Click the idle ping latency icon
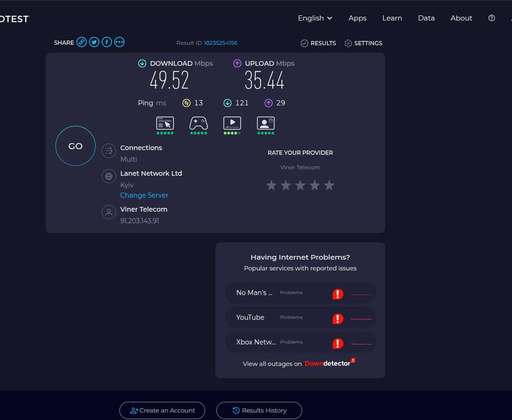The image size is (512, 420). click(187, 103)
